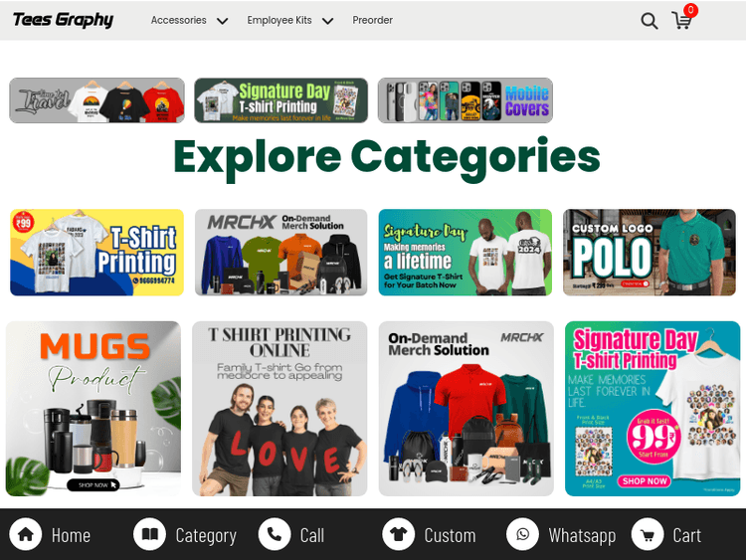Screen dimensions: 746x560
Task: Open T Shirt Printing Online family card
Action: tap(280, 409)
